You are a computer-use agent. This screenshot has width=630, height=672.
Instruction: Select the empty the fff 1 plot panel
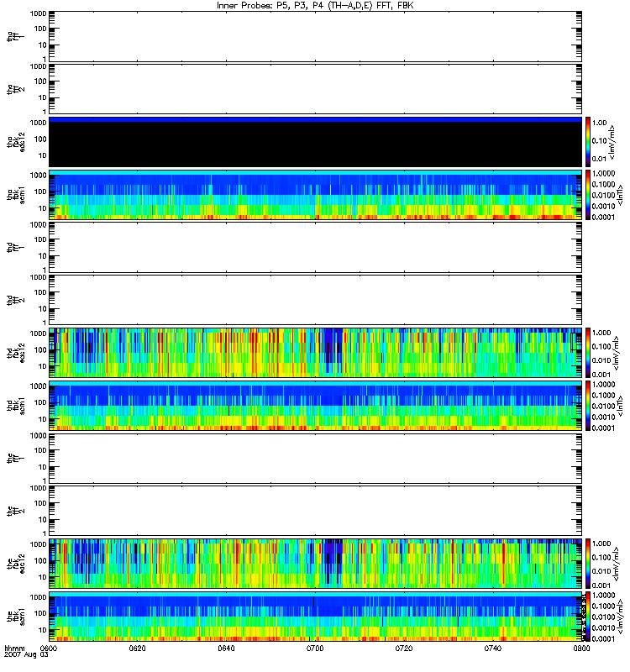(x=315, y=459)
